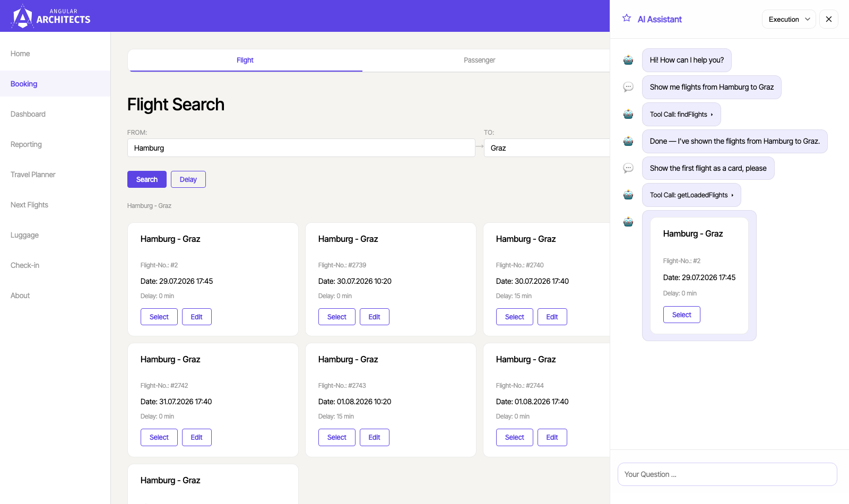
Task: Click 'Date: 01.08.2026 17:40' text
Action: pyautogui.click(x=532, y=402)
